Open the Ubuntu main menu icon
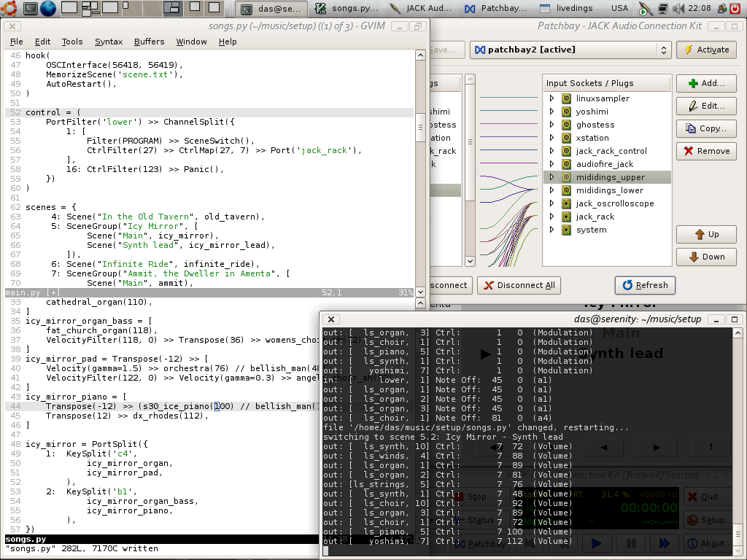Image resolution: width=747 pixels, height=560 pixels. (9, 7)
